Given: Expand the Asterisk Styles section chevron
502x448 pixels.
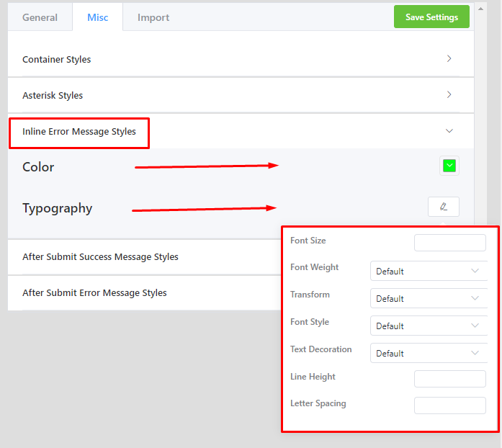Looking at the screenshot, I should tap(449, 94).
